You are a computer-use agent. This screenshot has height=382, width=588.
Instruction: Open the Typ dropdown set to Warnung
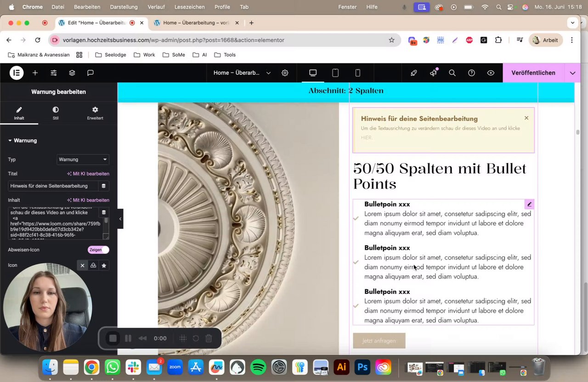83,159
